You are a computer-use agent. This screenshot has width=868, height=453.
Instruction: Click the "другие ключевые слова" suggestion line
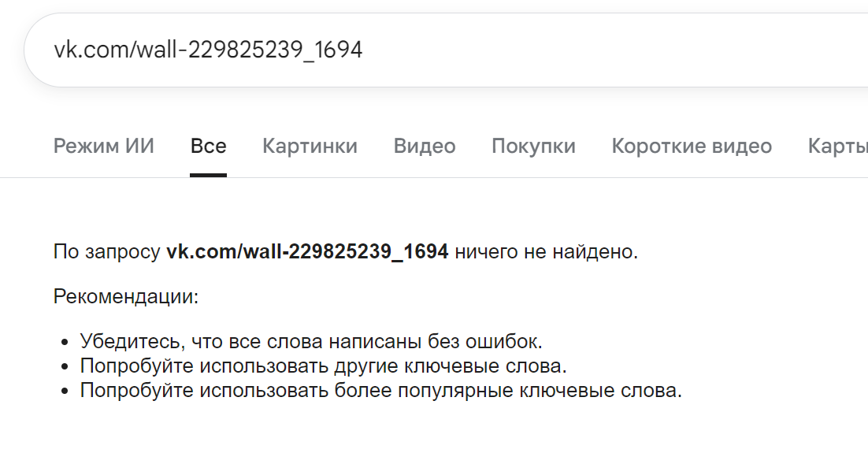pos(323,366)
